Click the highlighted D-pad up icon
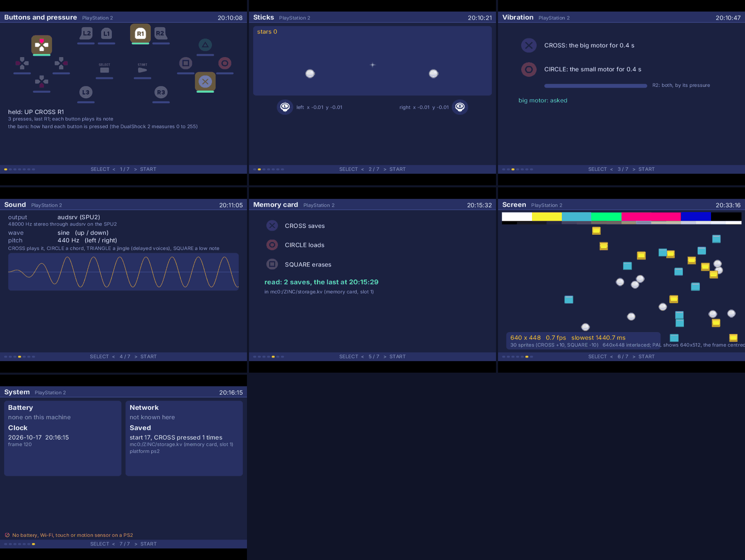 42,45
